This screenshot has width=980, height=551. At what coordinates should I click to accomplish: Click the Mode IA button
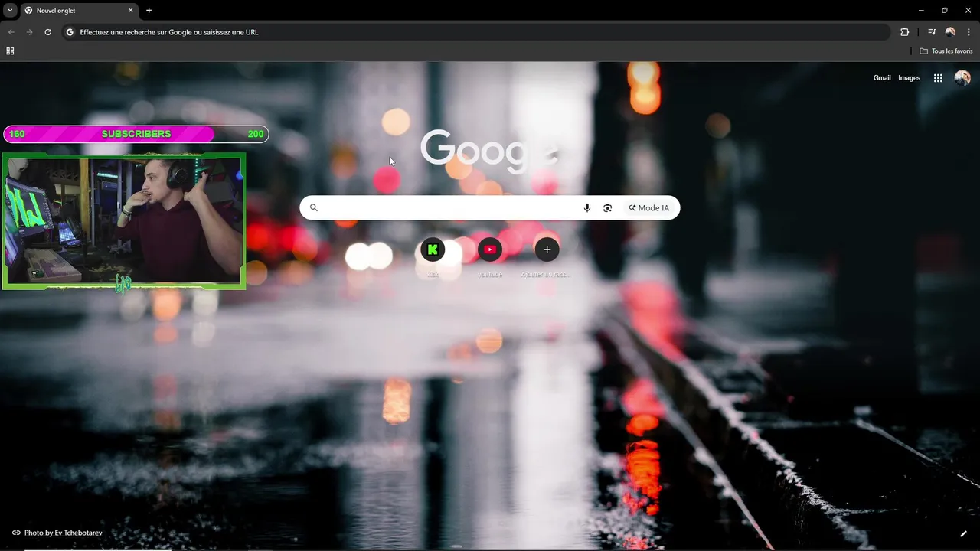click(x=648, y=208)
